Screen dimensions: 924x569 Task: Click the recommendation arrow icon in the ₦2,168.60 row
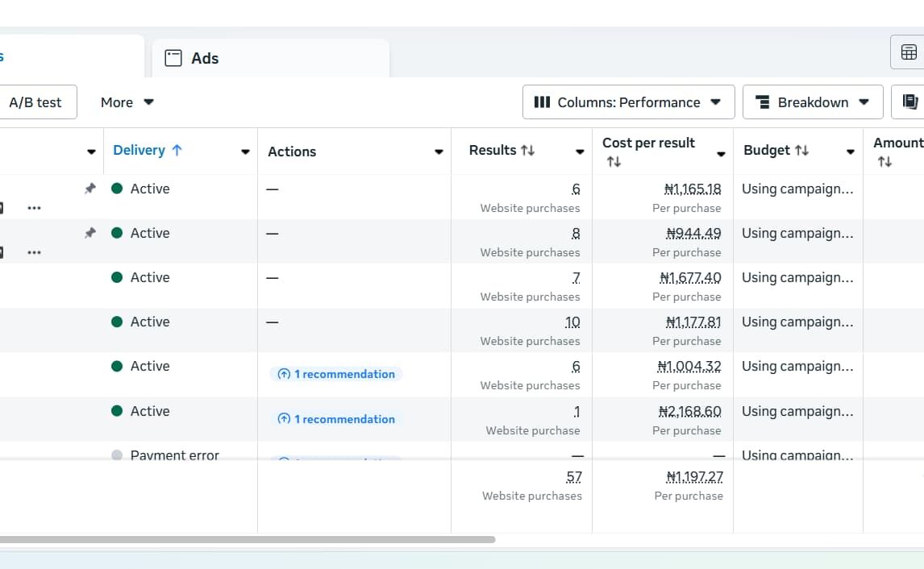click(284, 419)
